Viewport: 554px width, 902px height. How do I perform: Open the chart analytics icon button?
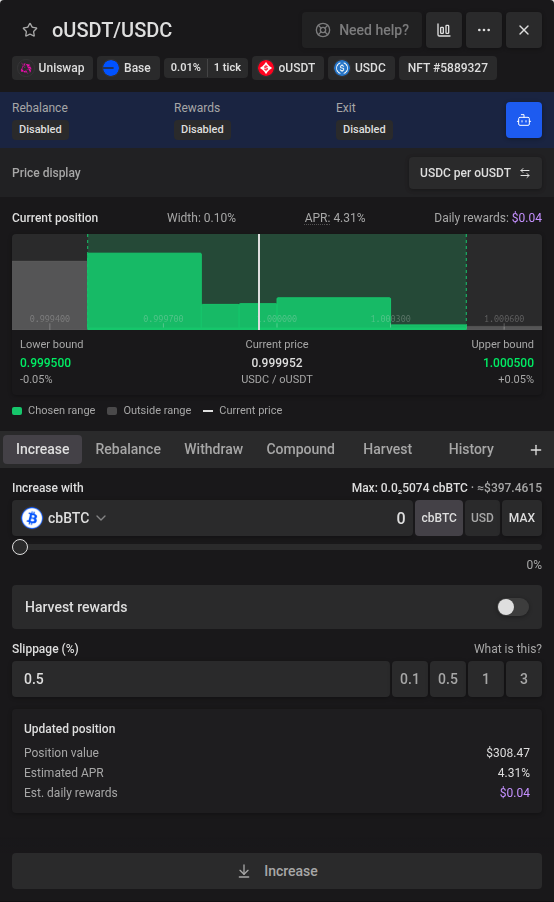pos(444,30)
